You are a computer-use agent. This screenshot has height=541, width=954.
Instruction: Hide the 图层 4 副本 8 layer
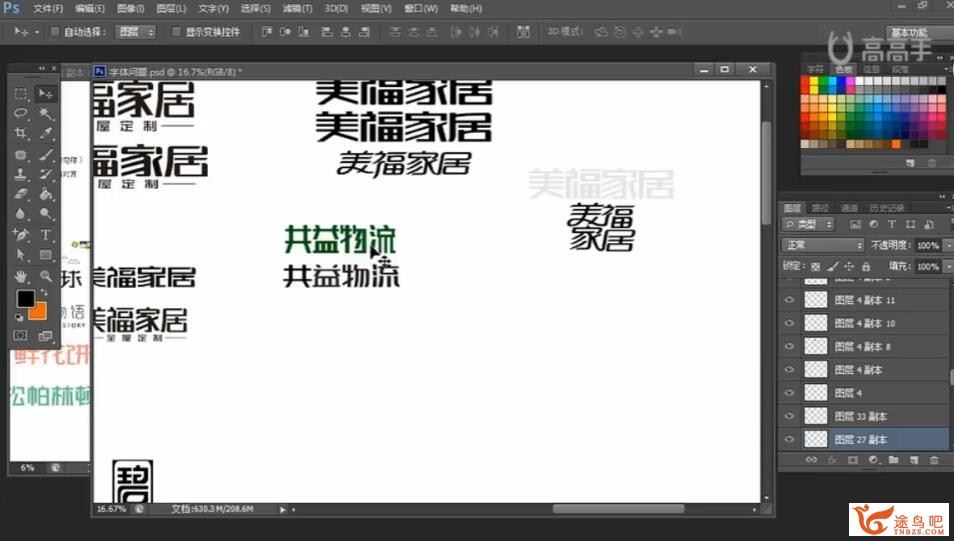click(789, 346)
